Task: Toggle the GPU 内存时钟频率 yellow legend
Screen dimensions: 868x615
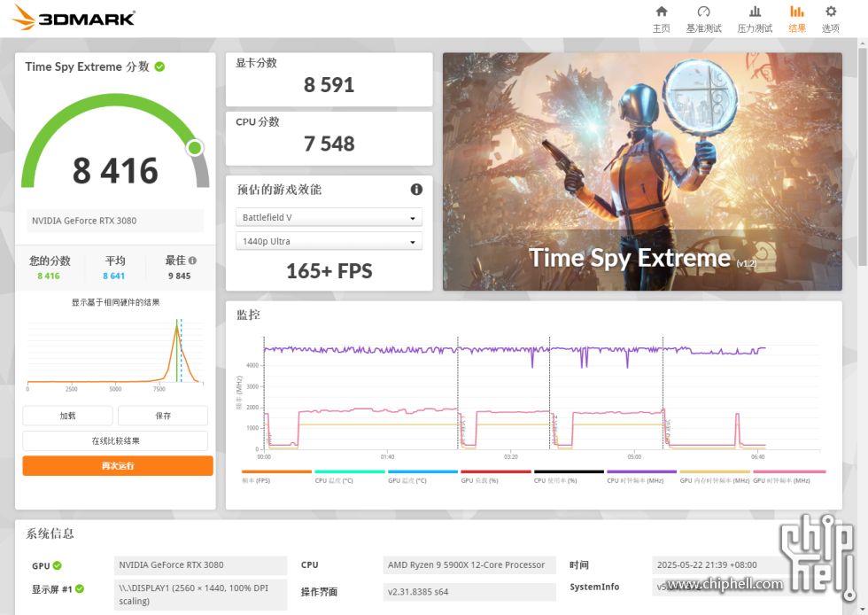Action: (x=715, y=476)
